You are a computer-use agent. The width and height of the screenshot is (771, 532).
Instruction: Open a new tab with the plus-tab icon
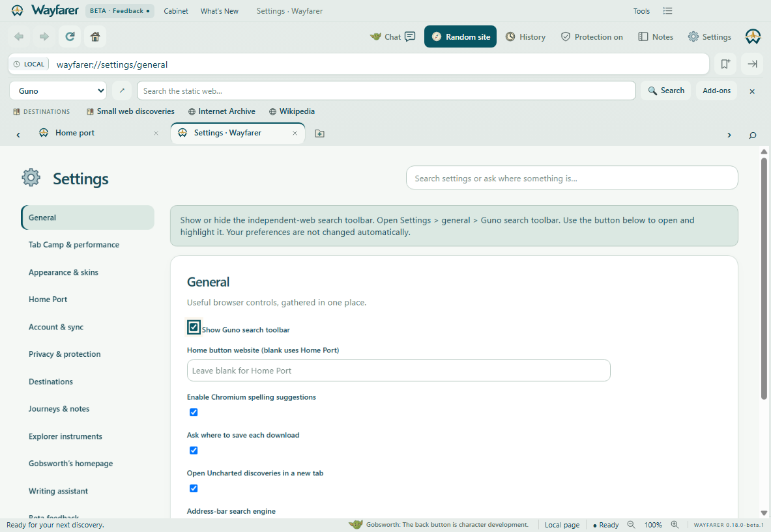coord(319,133)
